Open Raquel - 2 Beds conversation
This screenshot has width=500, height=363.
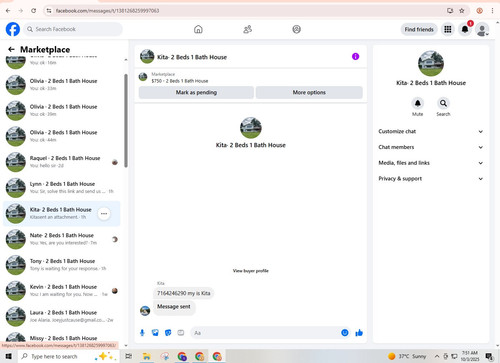[x=62, y=162]
